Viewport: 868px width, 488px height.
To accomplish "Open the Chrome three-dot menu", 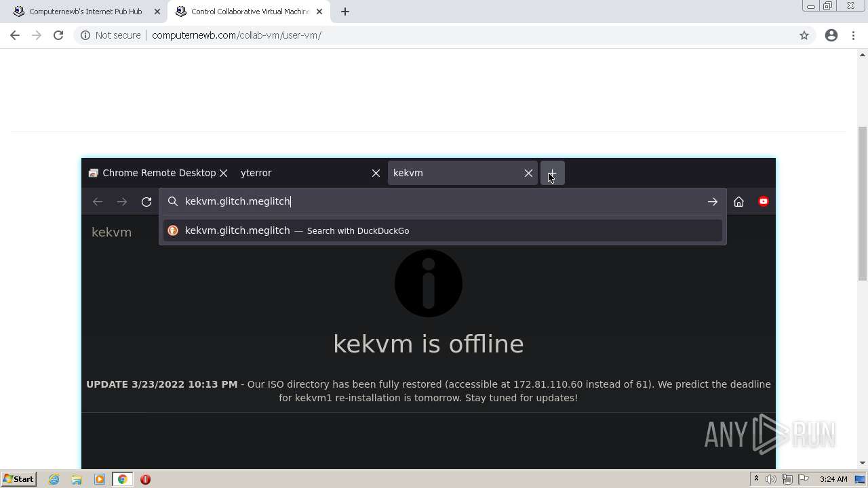I will click(x=853, y=35).
